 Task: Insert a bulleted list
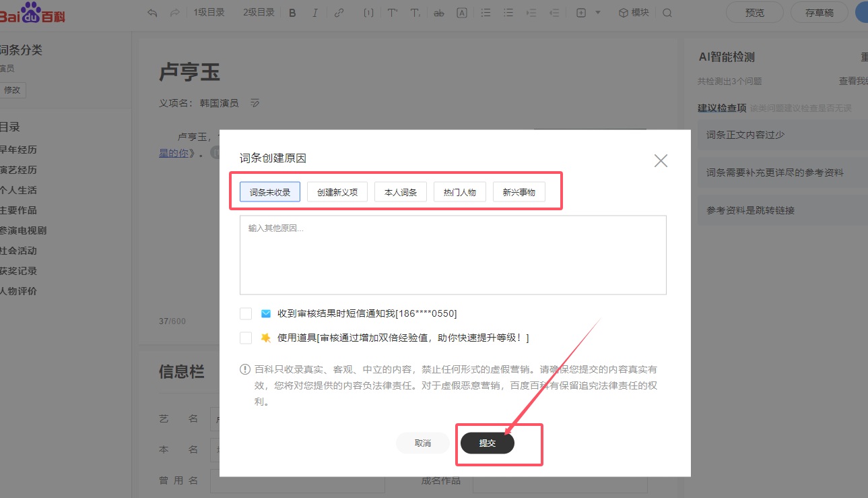pyautogui.click(x=508, y=13)
